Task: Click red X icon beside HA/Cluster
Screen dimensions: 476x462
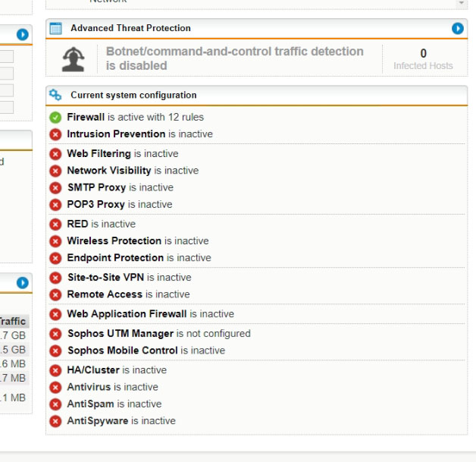Action: point(55,370)
